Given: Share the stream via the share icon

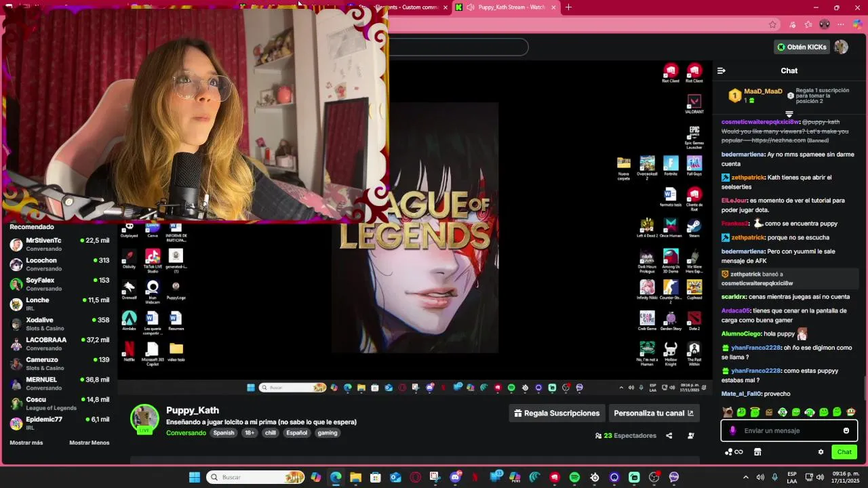Looking at the screenshot, I should point(669,436).
